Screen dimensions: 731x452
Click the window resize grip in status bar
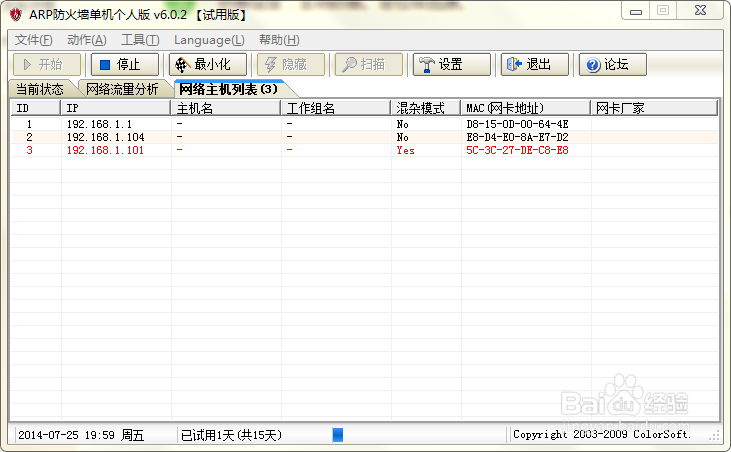pos(715,436)
